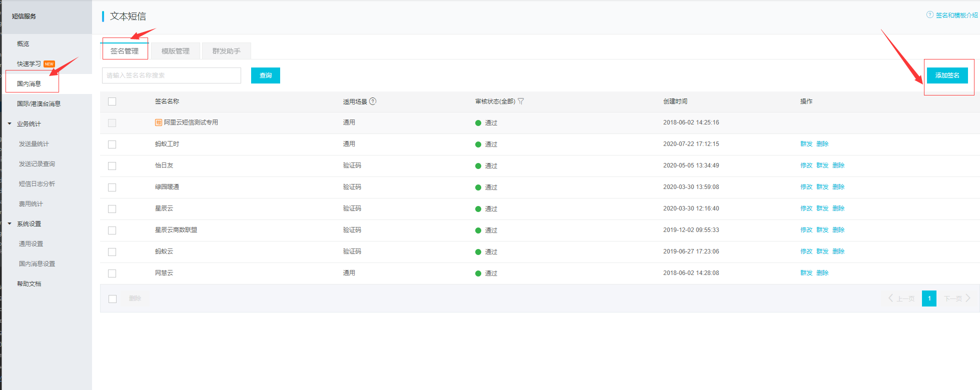Viewport: 980px width, 390px height.
Task: Check the box for 蚂蚁云 row
Action: coord(112,252)
